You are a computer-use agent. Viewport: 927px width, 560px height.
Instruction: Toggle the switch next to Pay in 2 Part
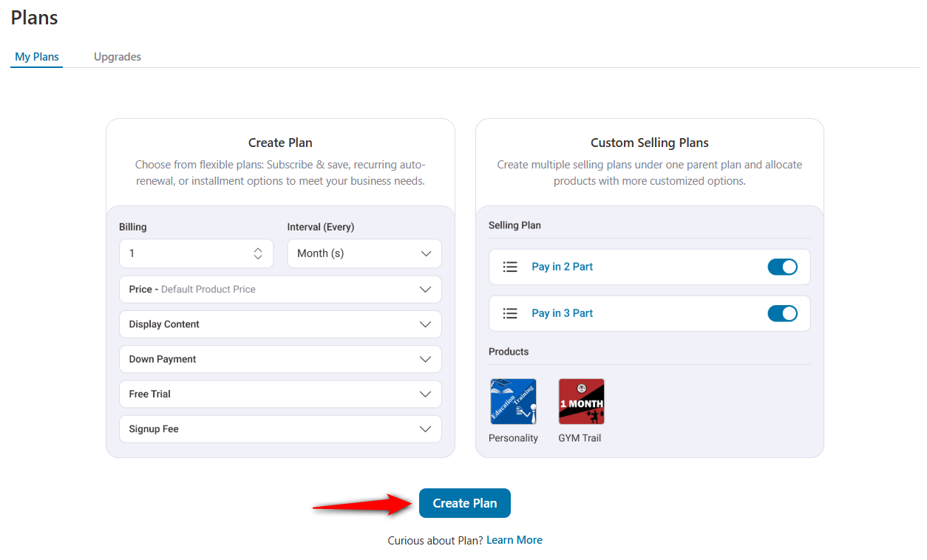pyautogui.click(x=782, y=267)
